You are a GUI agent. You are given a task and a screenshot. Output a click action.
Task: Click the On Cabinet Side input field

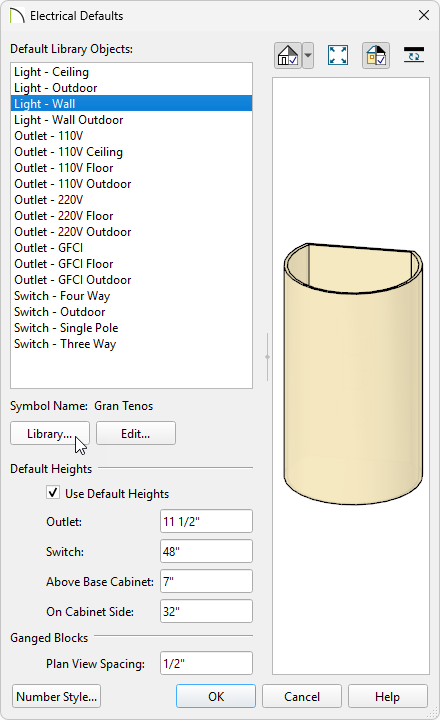(x=206, y=611)
